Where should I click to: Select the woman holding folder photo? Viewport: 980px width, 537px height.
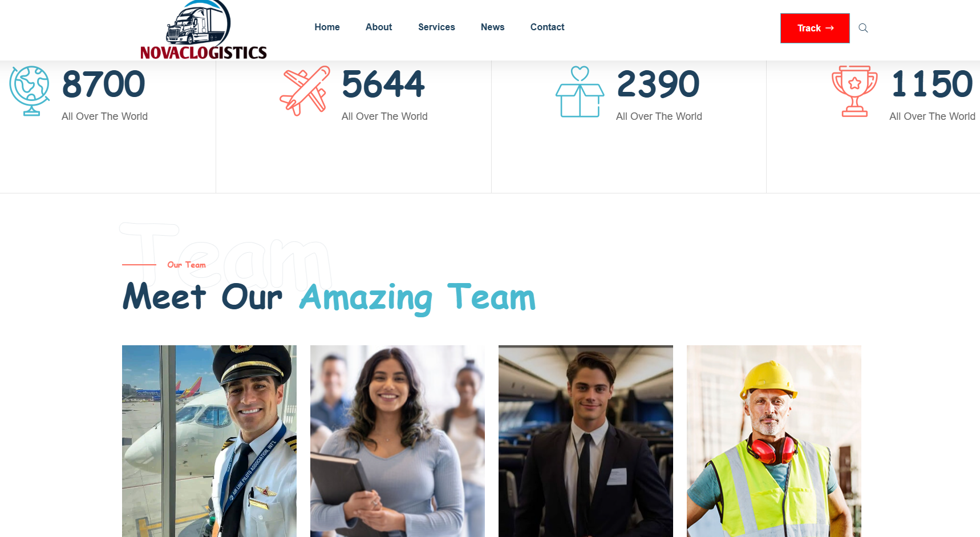point(398,441)
